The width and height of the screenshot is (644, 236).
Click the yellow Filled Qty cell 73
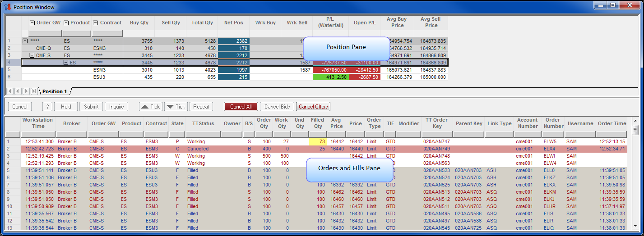318,141
